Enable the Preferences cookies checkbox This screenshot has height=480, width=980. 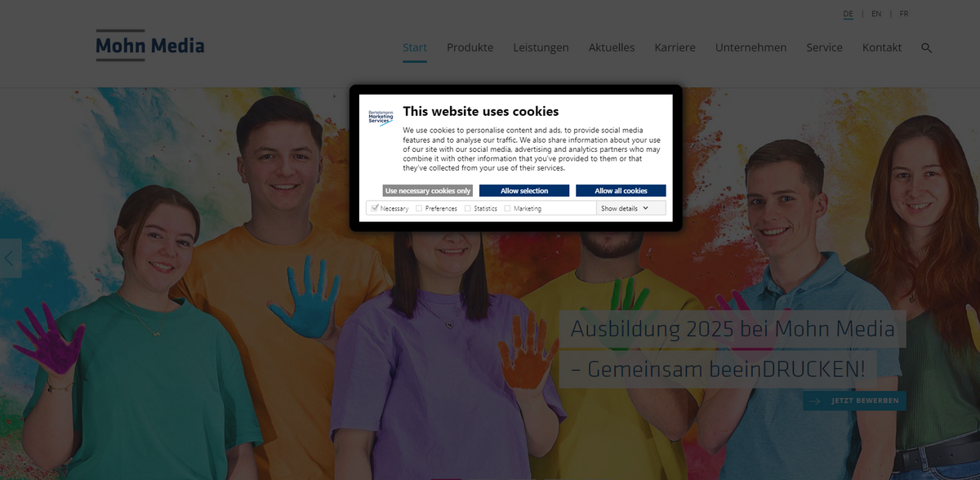[x=419, y=208]
